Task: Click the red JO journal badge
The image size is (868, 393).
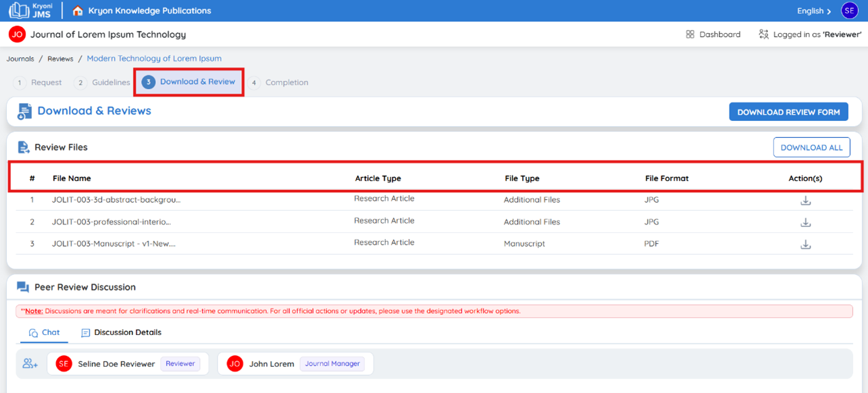Action: pos(17,34)
